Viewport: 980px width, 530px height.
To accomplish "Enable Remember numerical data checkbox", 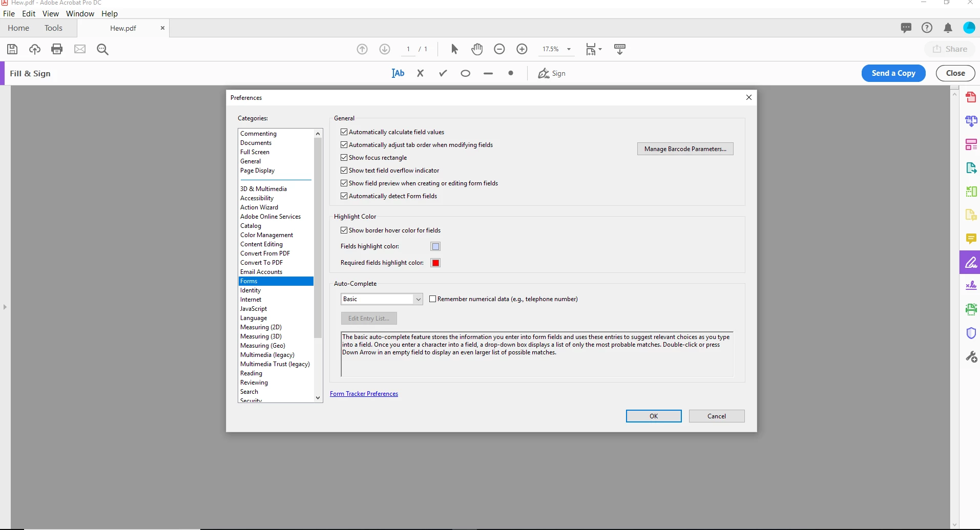I will [433, 299].
